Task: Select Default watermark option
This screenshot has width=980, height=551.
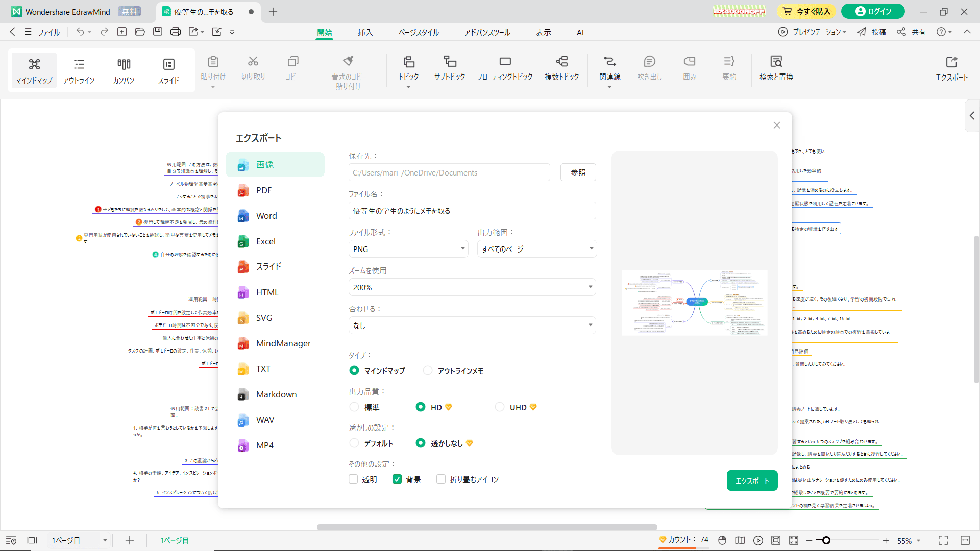Action: pos(354,443)
